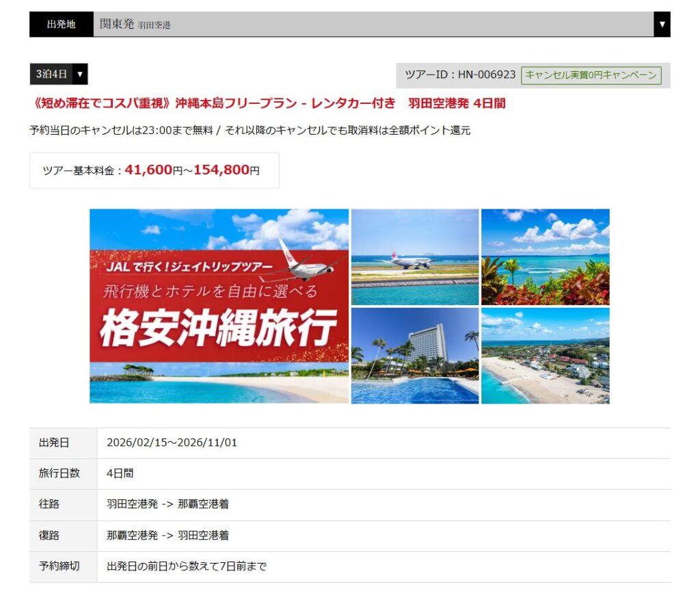Click the 予約締切 booking deadline row

click(x=186, y=566)
